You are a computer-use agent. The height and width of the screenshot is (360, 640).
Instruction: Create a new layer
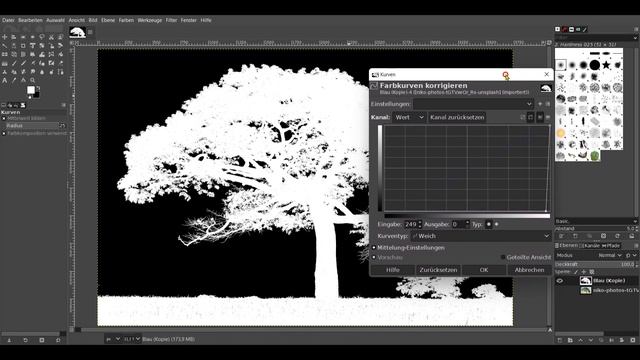point(560,340)
